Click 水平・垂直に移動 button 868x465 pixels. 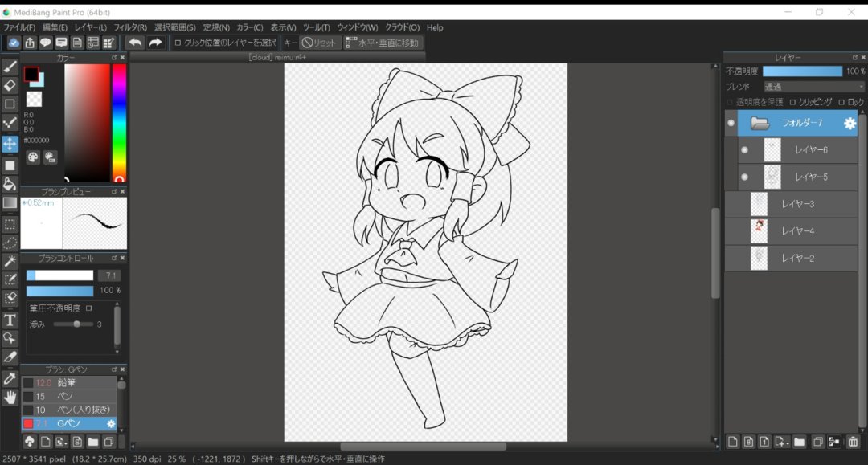click(383, 43)
